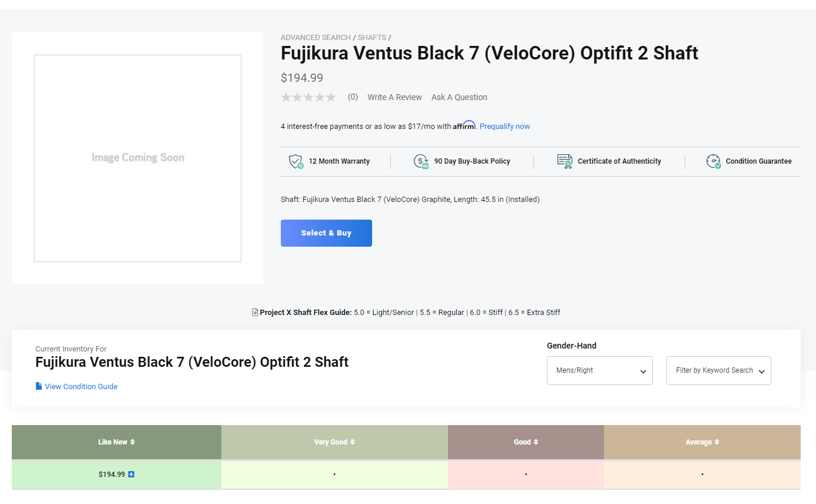Screen dimensions: 816x504
Task: Sort by the Good column
Action: (x=526, y=442)
